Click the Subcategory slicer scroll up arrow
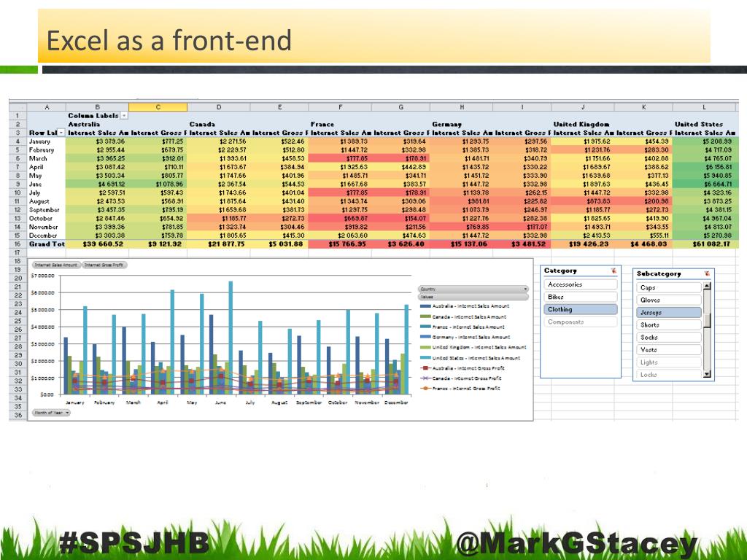The image size is (747, 560). pos(707,286)
